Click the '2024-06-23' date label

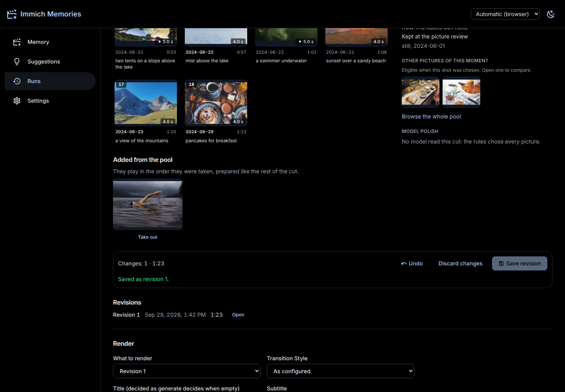pyautogui.click(x=129, y=132)
